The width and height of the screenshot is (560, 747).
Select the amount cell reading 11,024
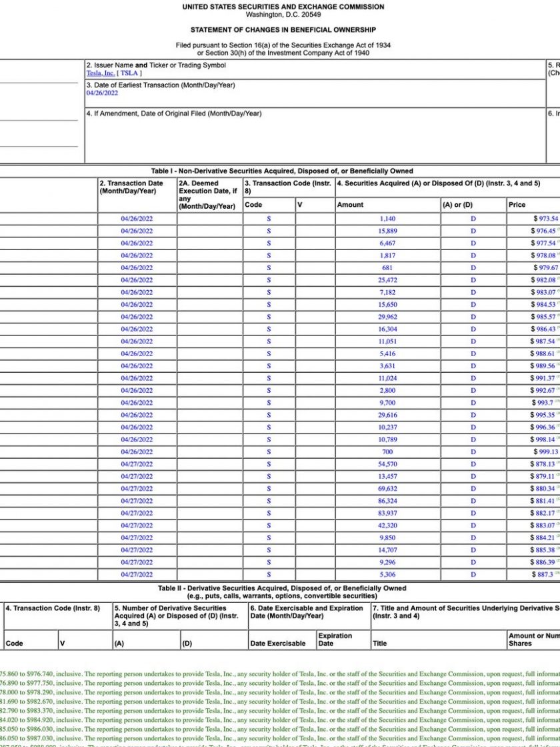[x=387, y=378]
